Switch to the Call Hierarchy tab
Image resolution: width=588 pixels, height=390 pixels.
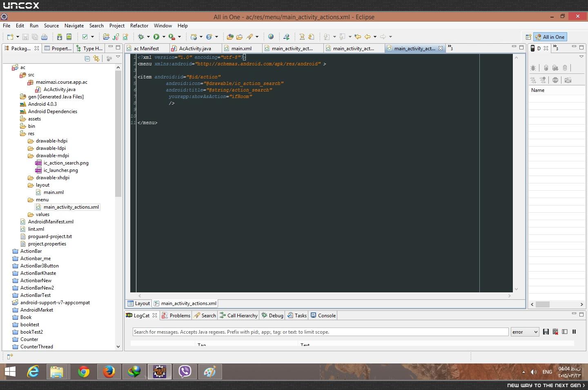point(238,315)
